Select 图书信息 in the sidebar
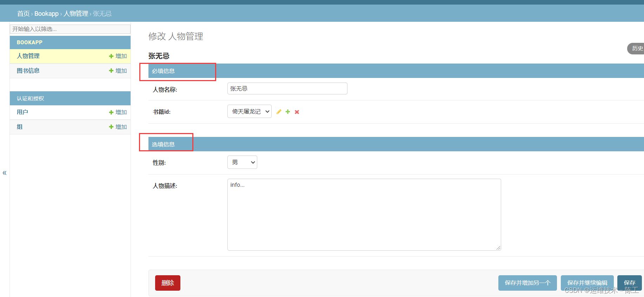Screen dimensions: 644x297 coord(28,71)
